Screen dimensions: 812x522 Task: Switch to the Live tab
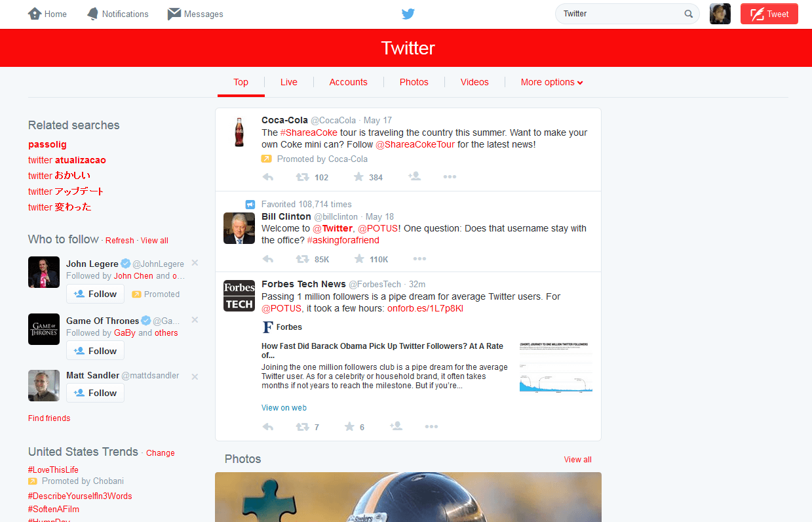tap(289, 82)
